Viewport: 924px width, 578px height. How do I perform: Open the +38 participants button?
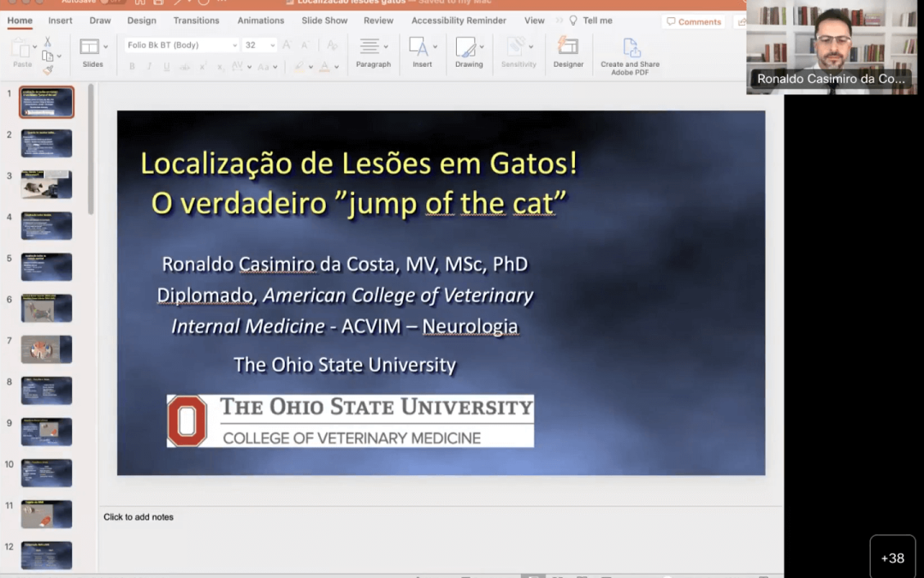point(892,558)
